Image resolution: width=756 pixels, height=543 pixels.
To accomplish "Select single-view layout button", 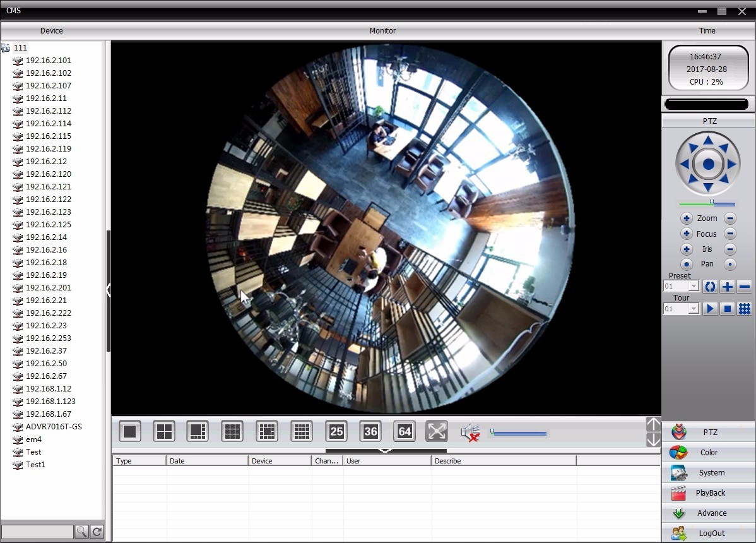I will pos(130,432).
